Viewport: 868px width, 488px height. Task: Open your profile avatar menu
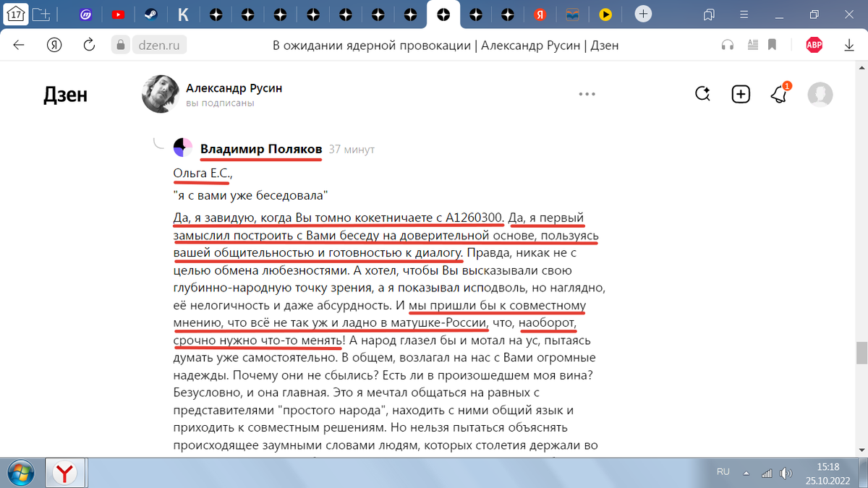(820, 94)
